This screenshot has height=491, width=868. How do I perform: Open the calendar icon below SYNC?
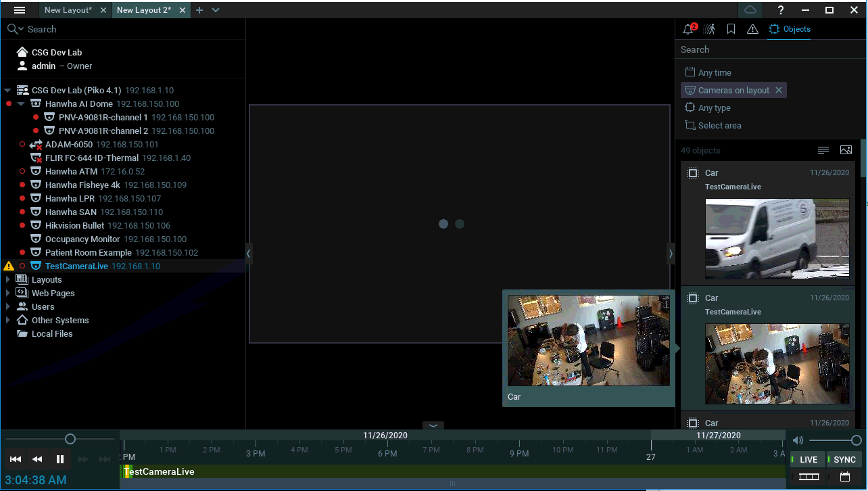point(845,477)
